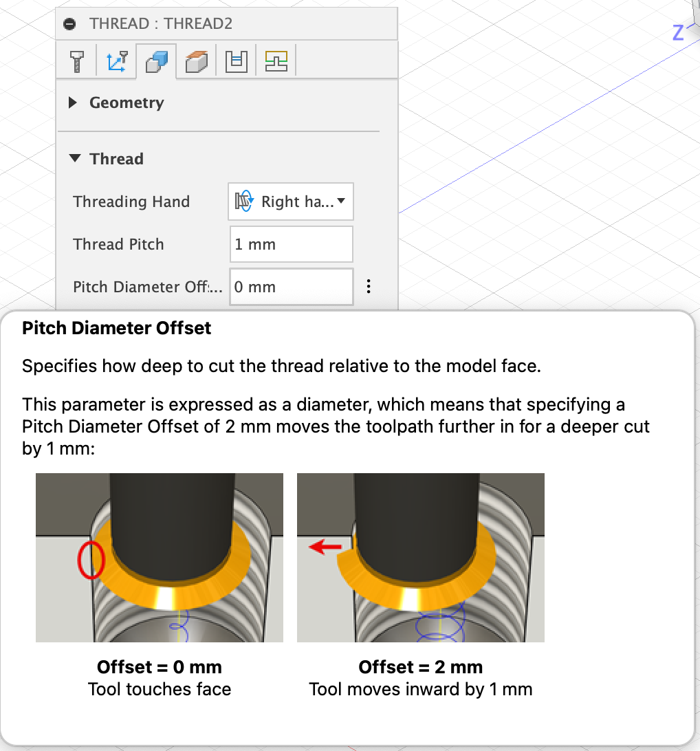Select the Radii tab with blue cube icon
This screenshot has height=751, width=700.
coord(157,61)
